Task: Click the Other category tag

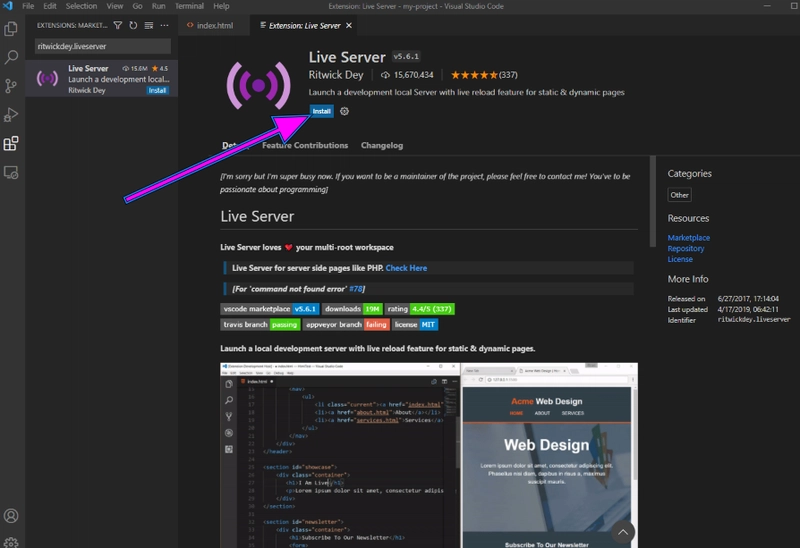Action: click(679, 195)
